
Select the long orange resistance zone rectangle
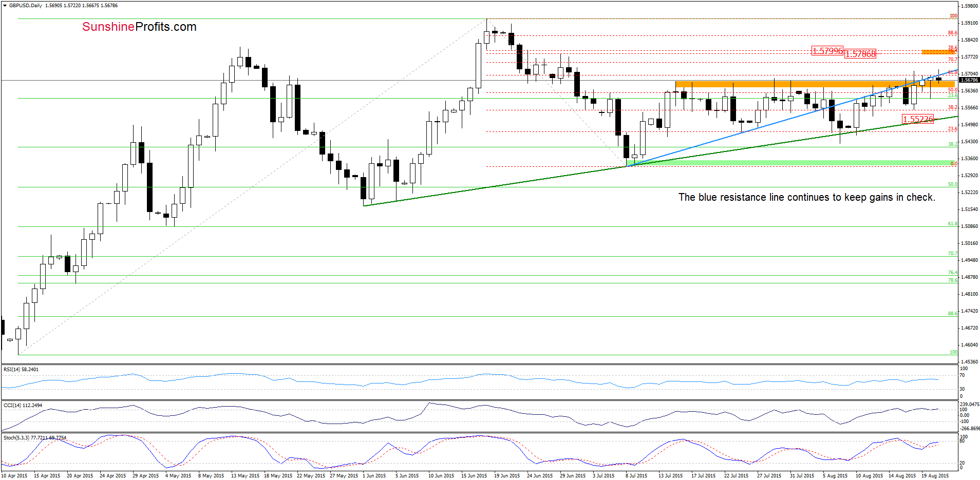[815, 84]
